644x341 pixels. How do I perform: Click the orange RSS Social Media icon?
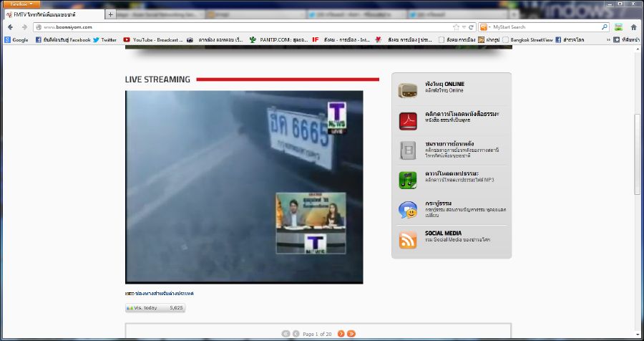click(x=408, y=240)
